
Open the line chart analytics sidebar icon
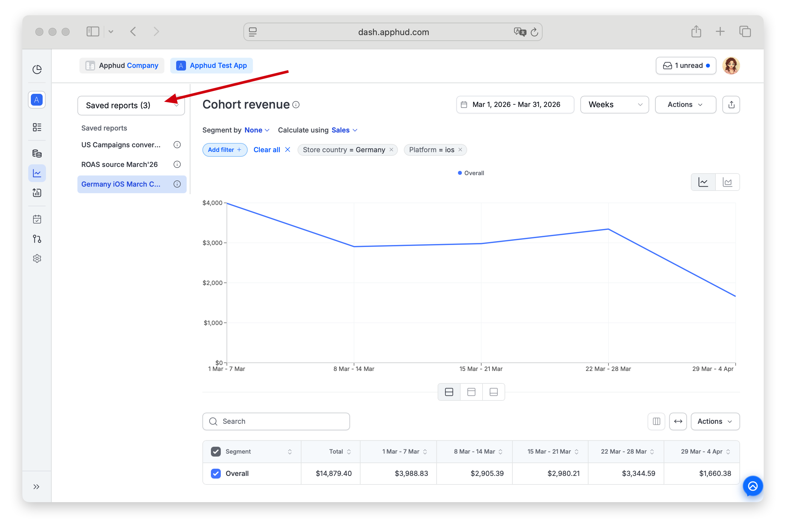37,173
